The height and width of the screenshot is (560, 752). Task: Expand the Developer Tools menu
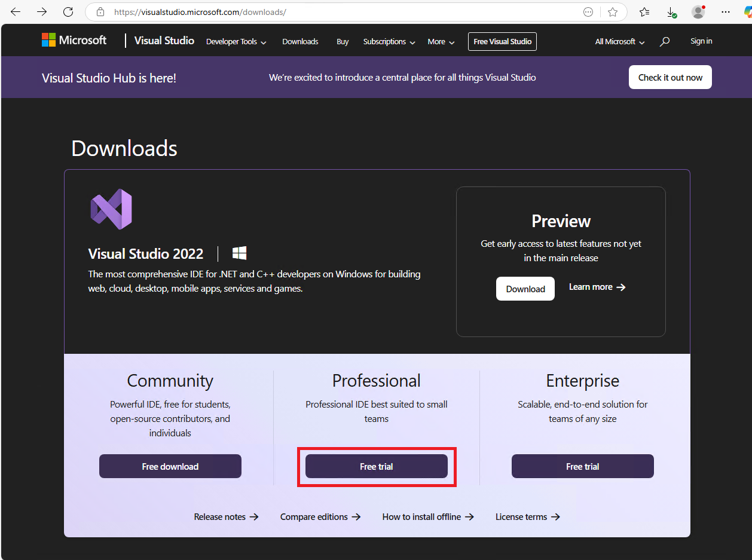point(236,42)
